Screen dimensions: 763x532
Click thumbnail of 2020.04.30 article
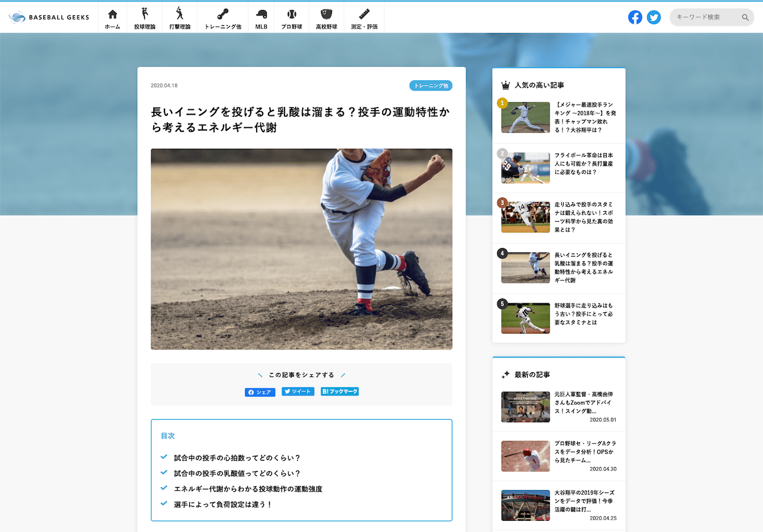coord(526,456)
